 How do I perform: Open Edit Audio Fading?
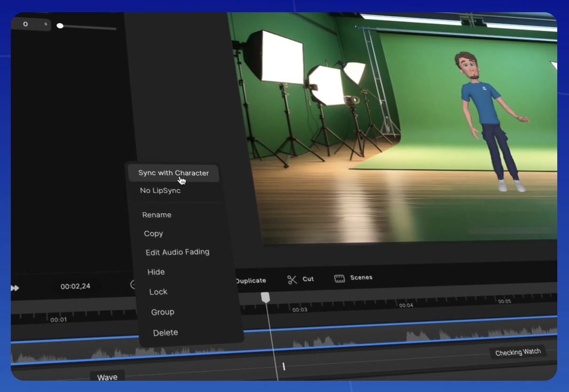(x=177, y=252)
